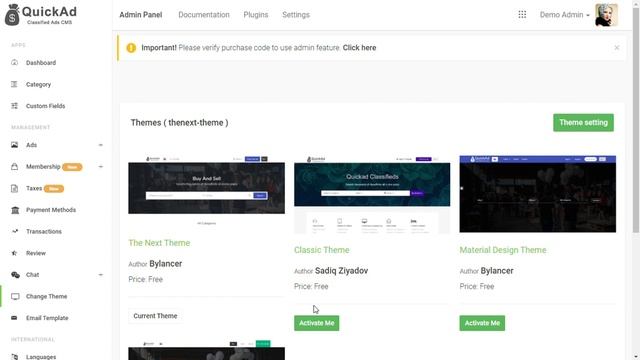Expand the Ads submenu arrow

[100, 145]
